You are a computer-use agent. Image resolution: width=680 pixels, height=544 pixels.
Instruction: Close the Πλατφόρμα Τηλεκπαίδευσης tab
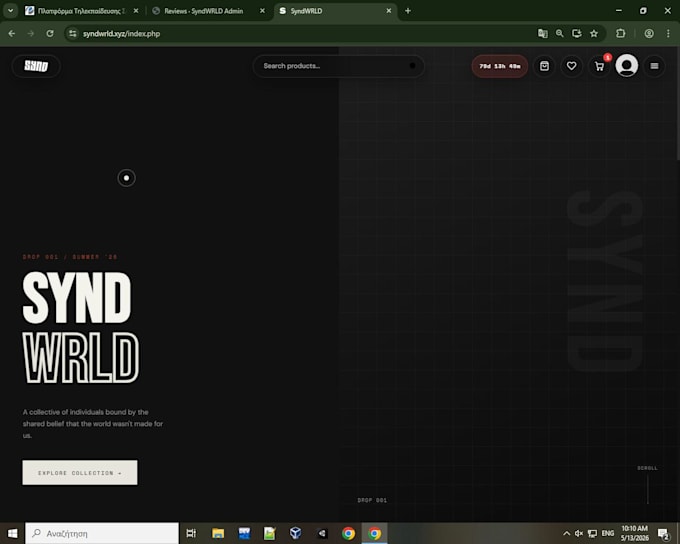click(136, 11)
